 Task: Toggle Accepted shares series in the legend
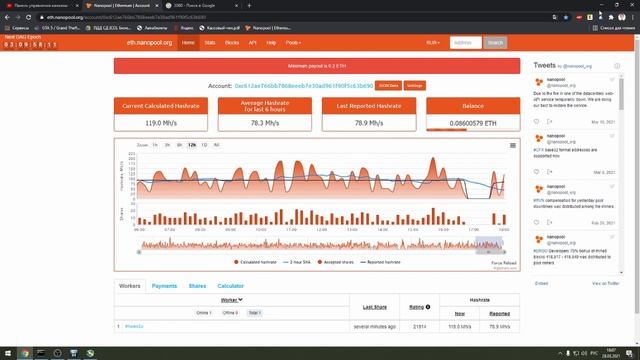click(336, 262)
